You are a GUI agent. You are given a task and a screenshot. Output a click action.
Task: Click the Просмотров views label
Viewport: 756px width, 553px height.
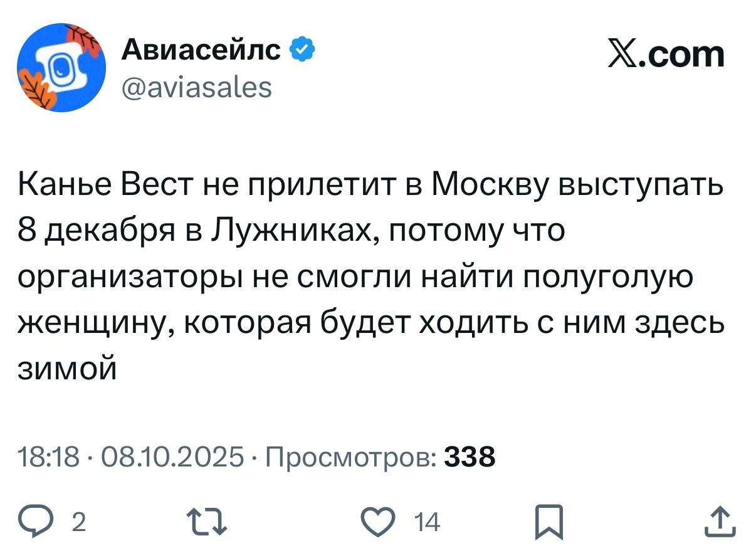point(352,457)
